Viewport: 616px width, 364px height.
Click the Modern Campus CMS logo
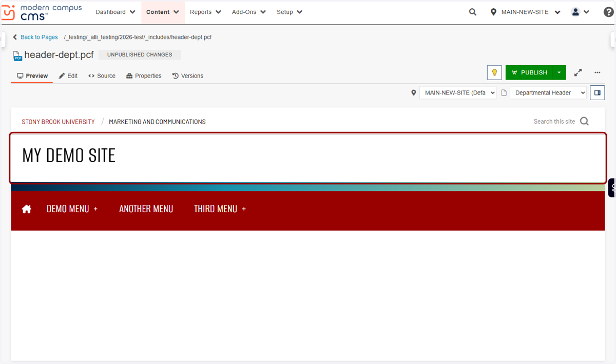42,12
